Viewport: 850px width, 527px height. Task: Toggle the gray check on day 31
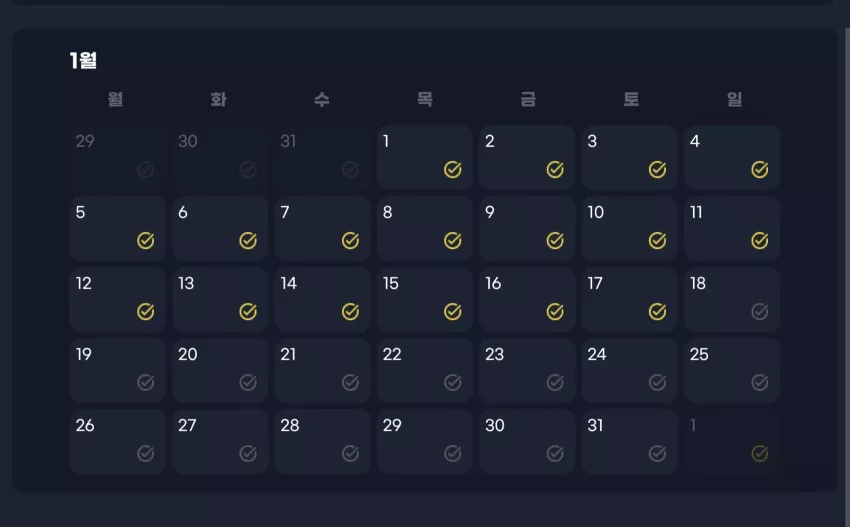click(657, 453)
